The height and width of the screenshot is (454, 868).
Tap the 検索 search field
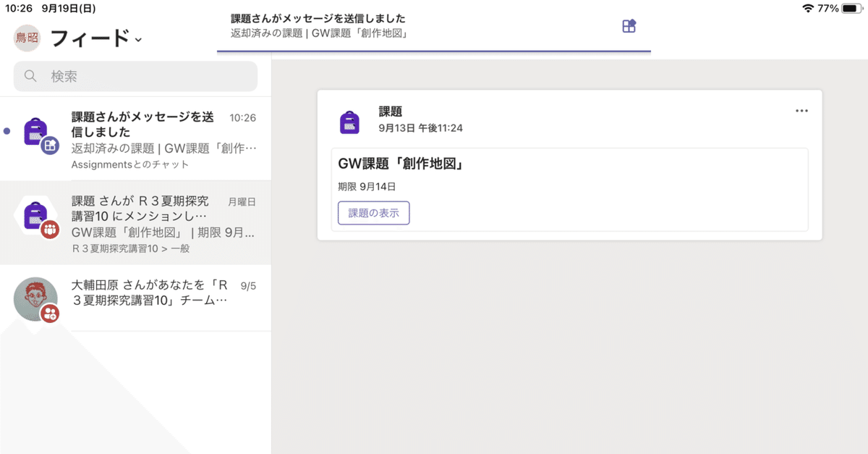(135, 75)
